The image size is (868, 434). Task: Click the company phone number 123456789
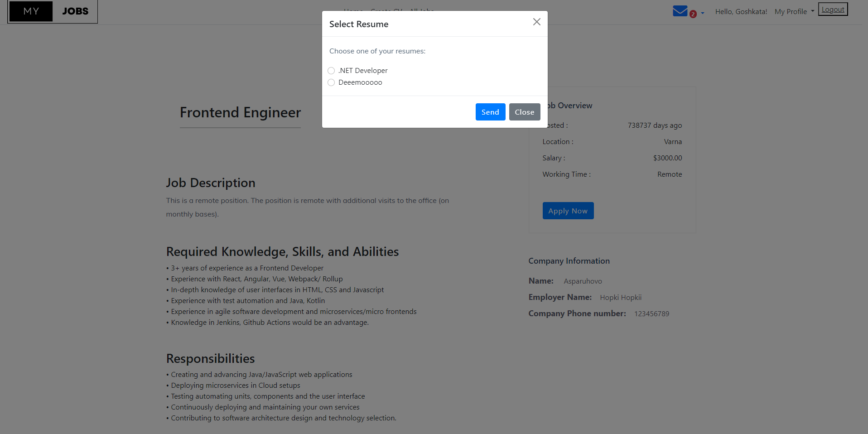[x=651, y=313]
